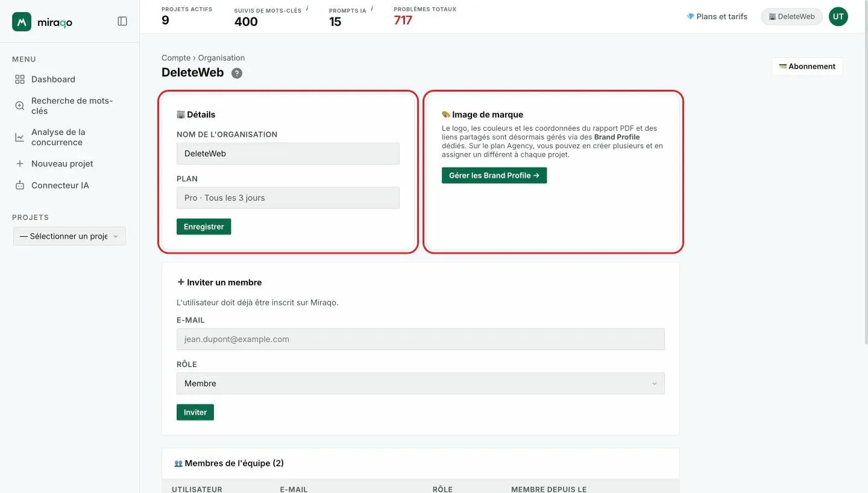This screenshot has height=493, width=868.
Task: Click the Inviter button
Action: (195, 412)
